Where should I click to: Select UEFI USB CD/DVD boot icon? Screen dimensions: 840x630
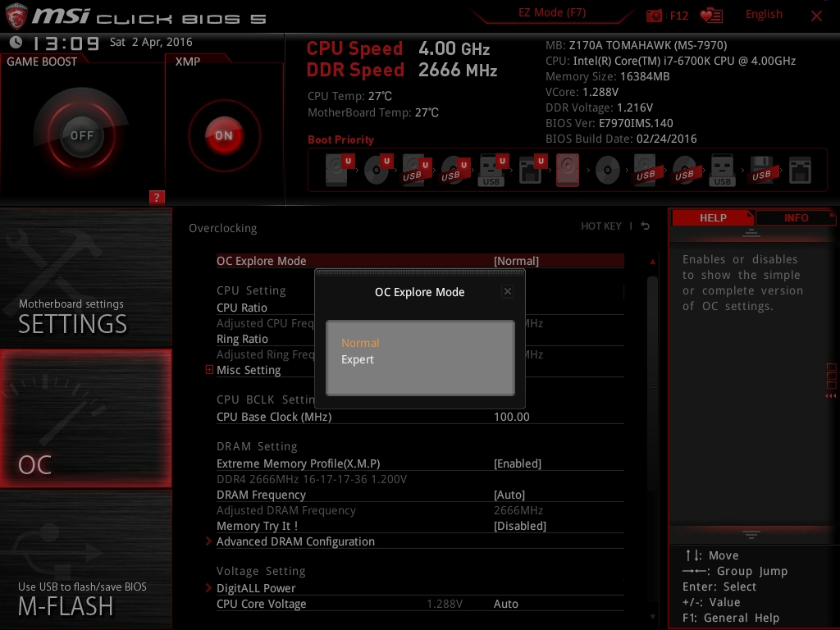(x=454, y=170)
